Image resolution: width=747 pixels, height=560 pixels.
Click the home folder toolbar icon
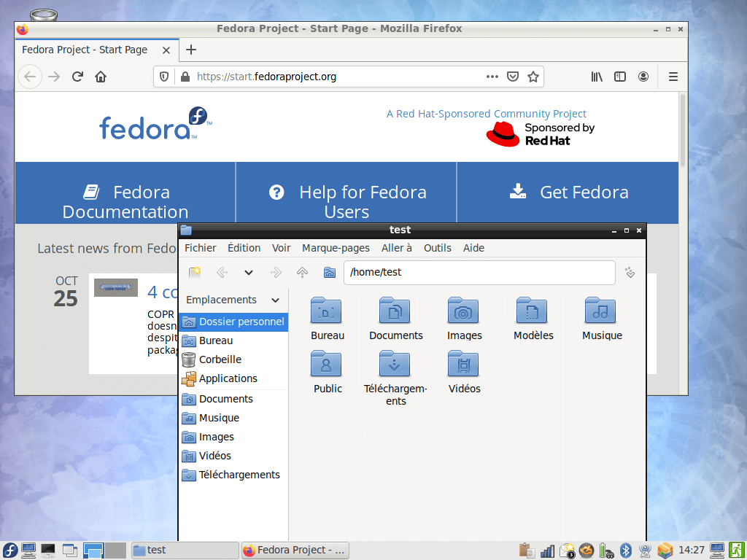point(330,273)
